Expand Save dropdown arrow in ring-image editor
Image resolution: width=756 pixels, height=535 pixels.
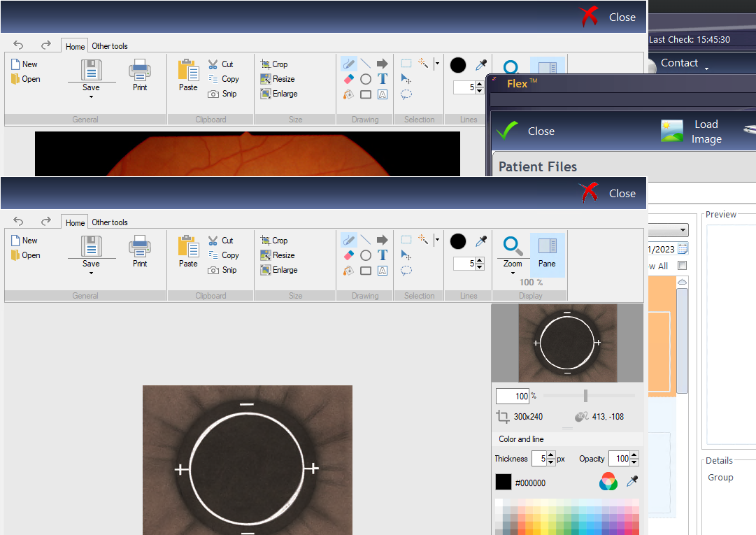[91, 273]
